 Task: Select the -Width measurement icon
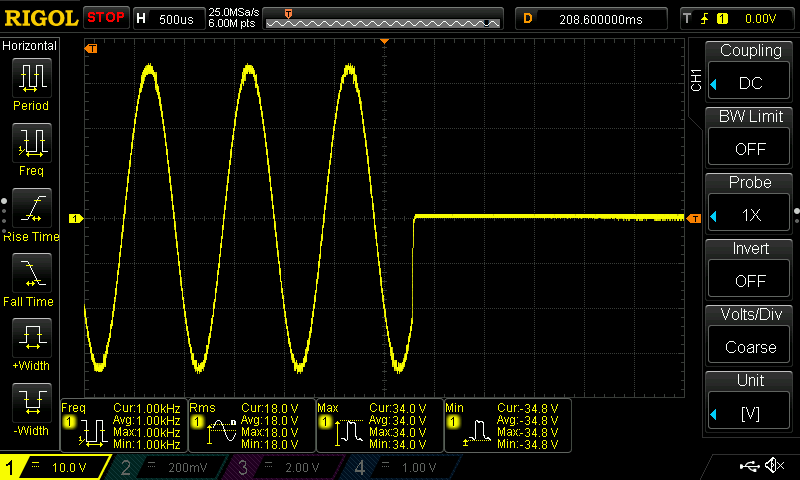pyautogui.click(x=30, y=404)
